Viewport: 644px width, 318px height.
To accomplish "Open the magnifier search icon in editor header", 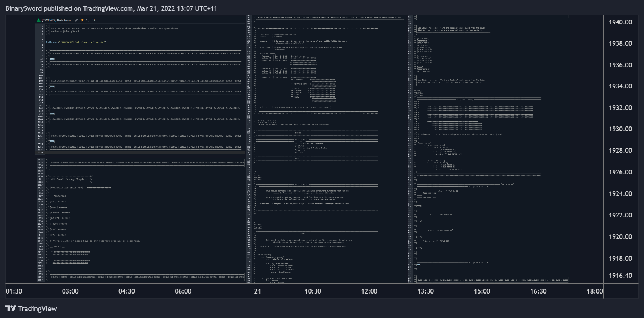I will (x=87, y=20).
